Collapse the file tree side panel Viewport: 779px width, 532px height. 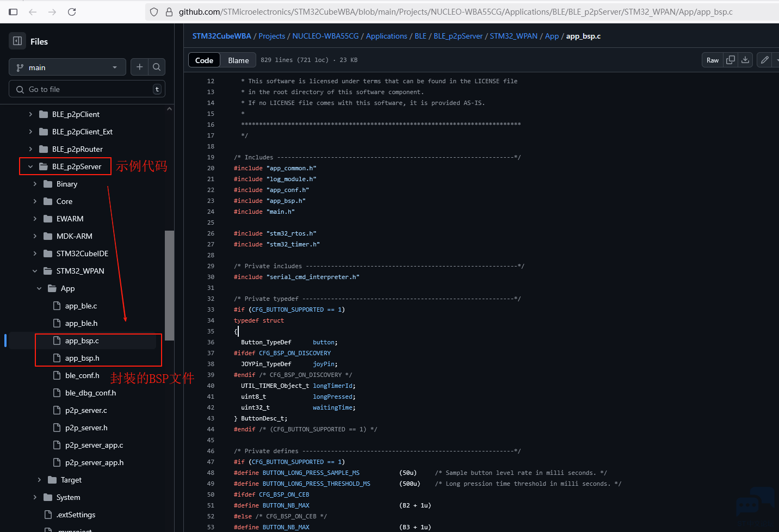(x=17, y=41)
